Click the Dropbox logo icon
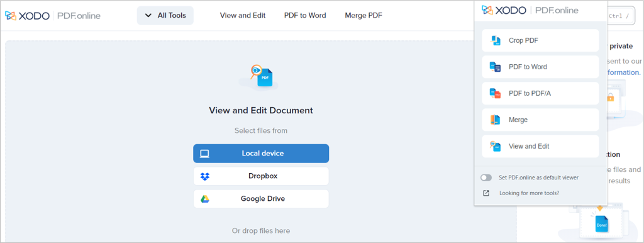 205,176
